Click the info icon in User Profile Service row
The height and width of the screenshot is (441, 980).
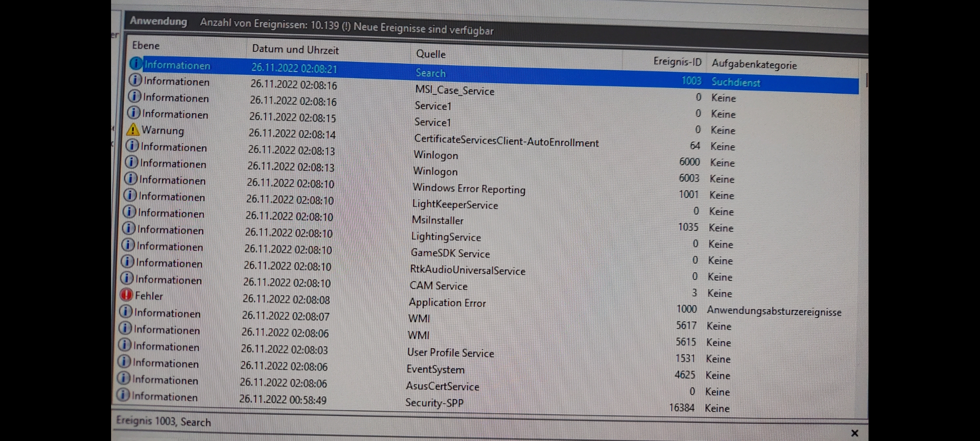[x=125, y=345]
